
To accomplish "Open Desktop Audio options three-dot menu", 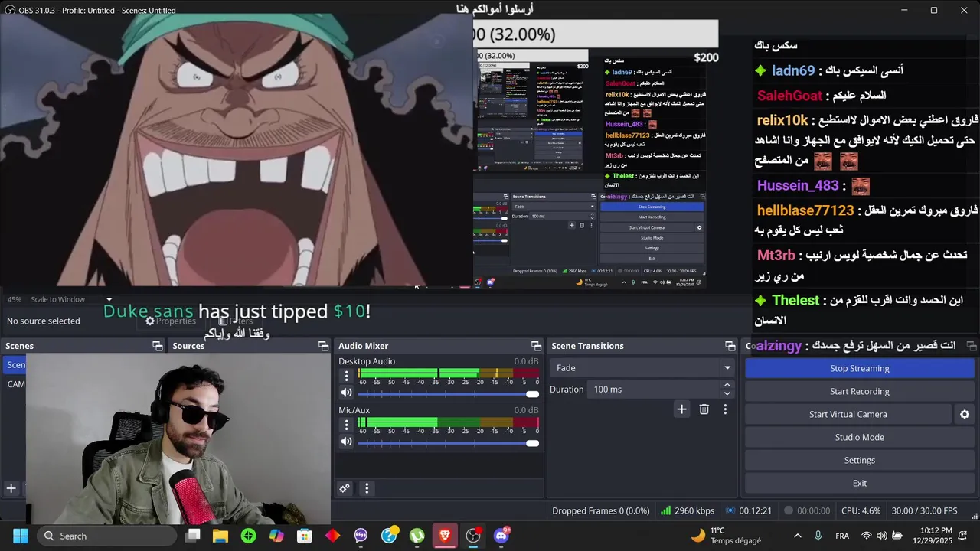I will tap(346, 376).
